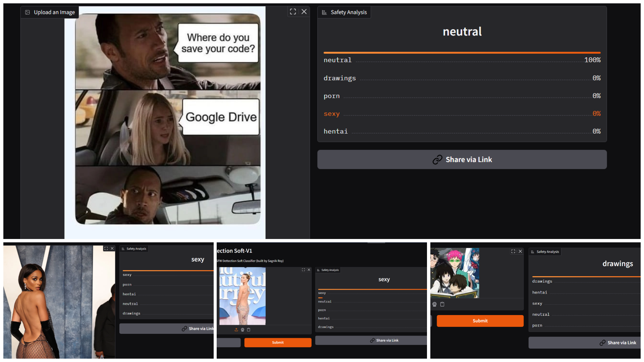Click the Where do you save code meme
This screenshot has height=362, width=644.
(x=168, y=119)
